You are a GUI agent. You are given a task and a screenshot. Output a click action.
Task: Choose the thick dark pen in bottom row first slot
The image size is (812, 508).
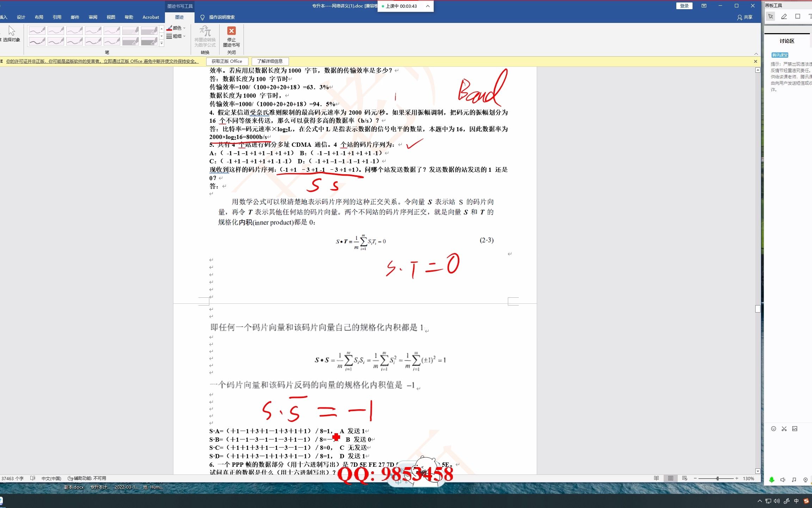(x=37, y=41)
